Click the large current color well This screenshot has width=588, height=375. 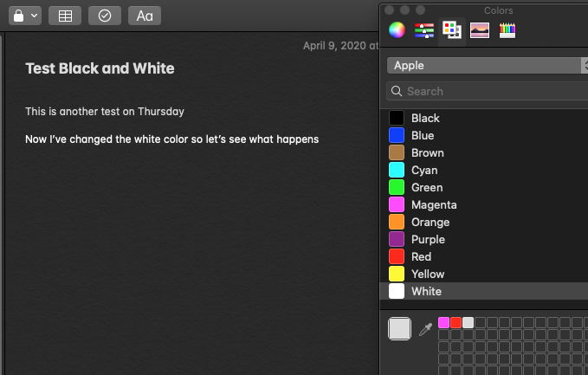point(399,329)
